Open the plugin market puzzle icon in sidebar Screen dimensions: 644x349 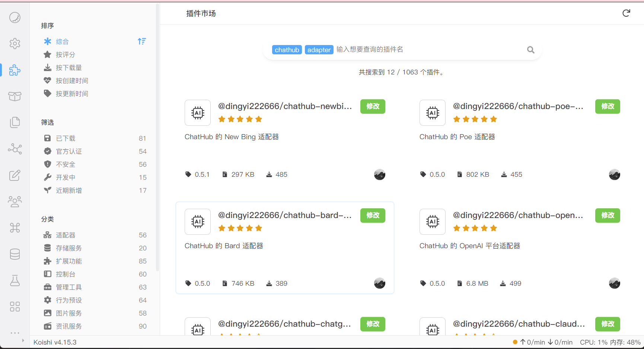[x=15, y=70]
